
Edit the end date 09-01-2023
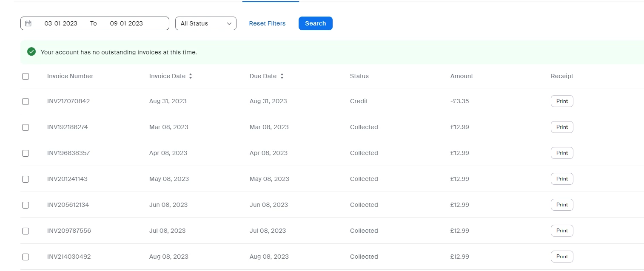click(126, 23)
